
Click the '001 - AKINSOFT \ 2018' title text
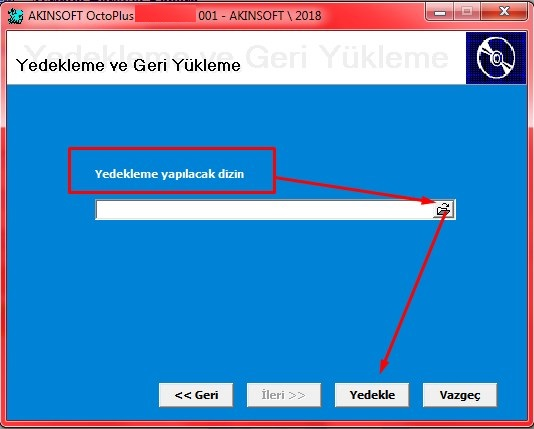click(x=260, y=16)
